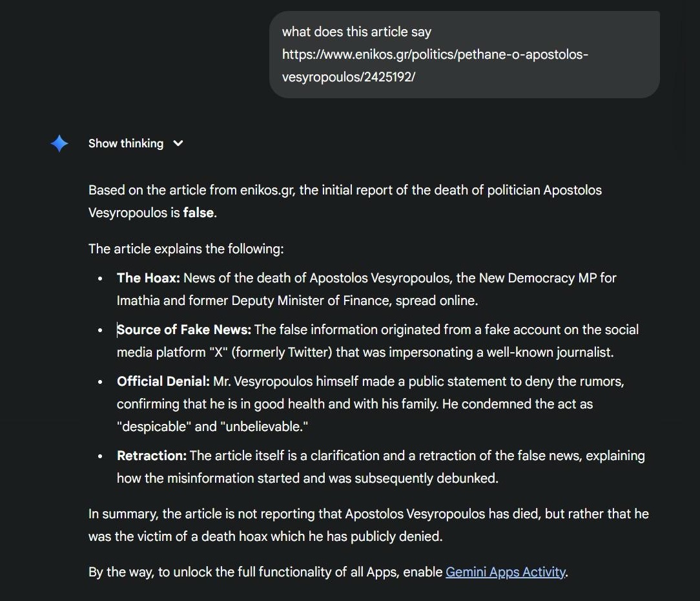The height and width of the screenshot is (601, 700).
Task: Click the bullet point beside "The Hoax"
Action: 100,279
